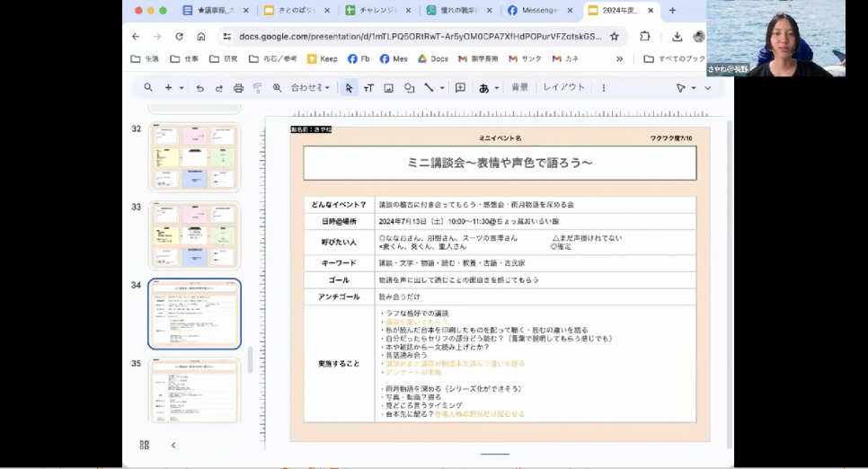
Task: Click the Redo arrow in Slides toolbar
Action: coord(218,88)
